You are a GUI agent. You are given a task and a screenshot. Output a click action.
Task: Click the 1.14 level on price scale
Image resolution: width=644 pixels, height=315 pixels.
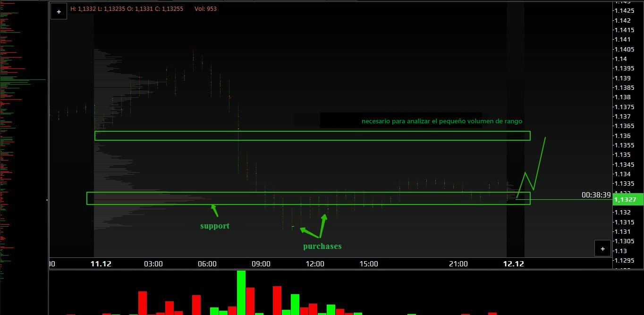tap(620, 59)
